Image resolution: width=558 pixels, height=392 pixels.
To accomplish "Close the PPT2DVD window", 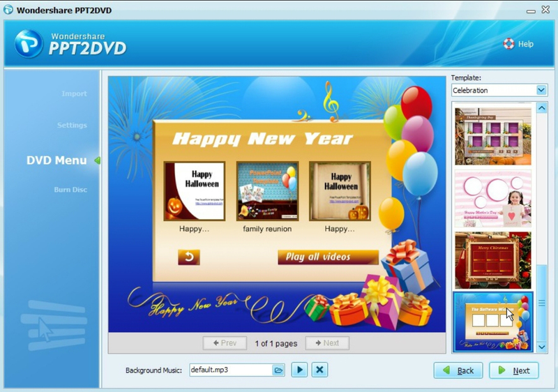I will tap(545, 10).
